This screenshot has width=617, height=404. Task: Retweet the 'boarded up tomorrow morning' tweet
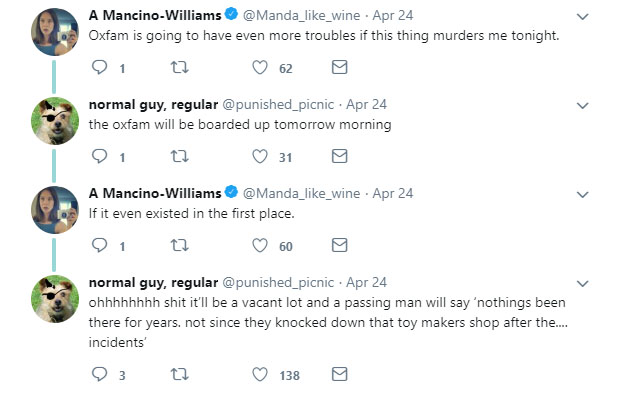tap(181, 156)
